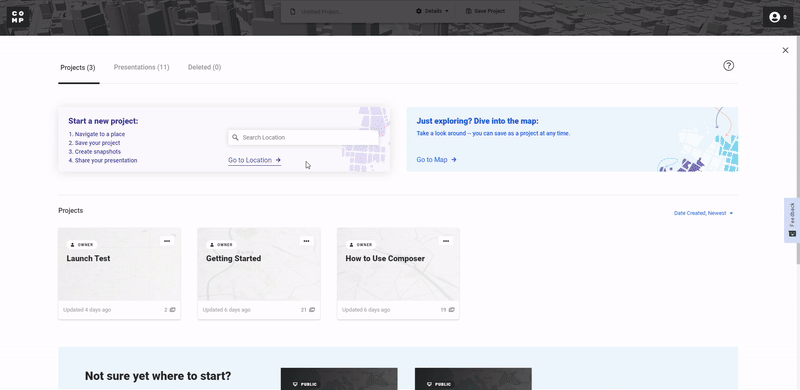Click 'Updated 4 days ago' text
Screen dimensions: 800x390
(87, 310)
